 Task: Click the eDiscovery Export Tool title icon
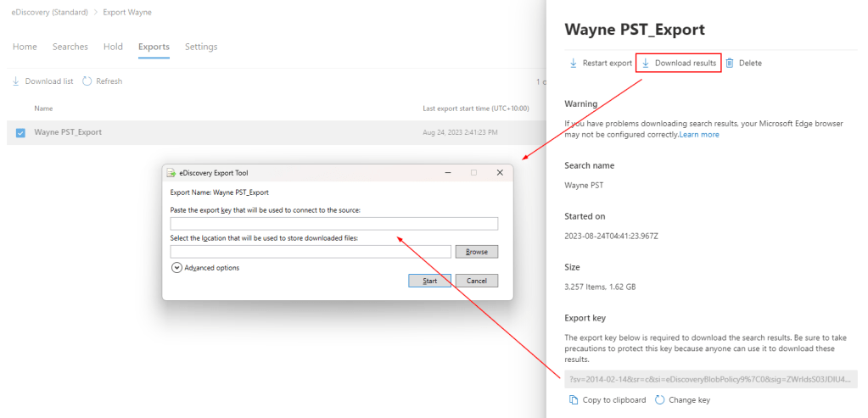[x=171, y=173]
